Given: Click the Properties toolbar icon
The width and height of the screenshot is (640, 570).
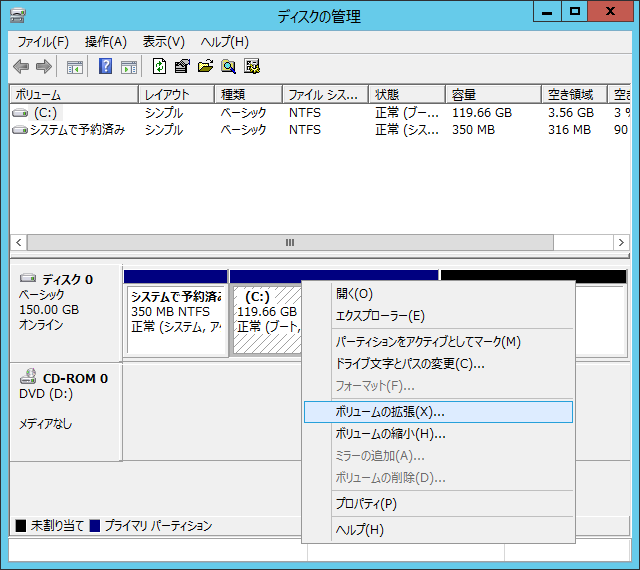Looking at the screenshot, I should click(x=182, y=66).
